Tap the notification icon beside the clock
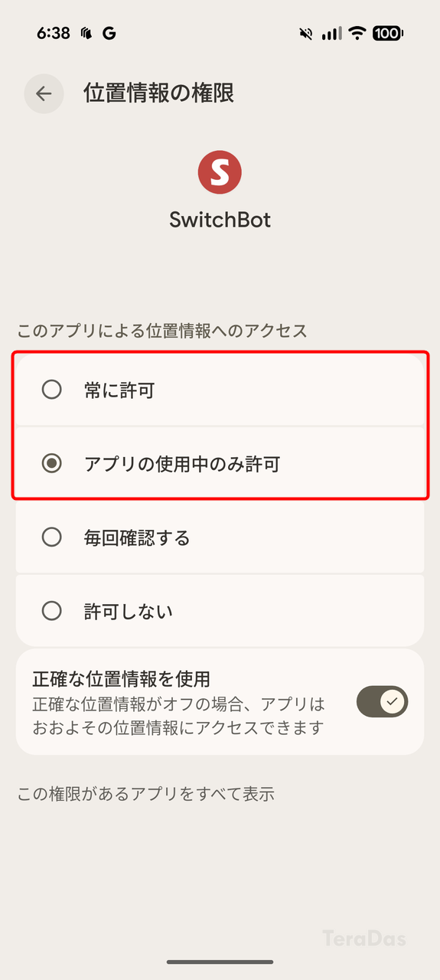 86,34
